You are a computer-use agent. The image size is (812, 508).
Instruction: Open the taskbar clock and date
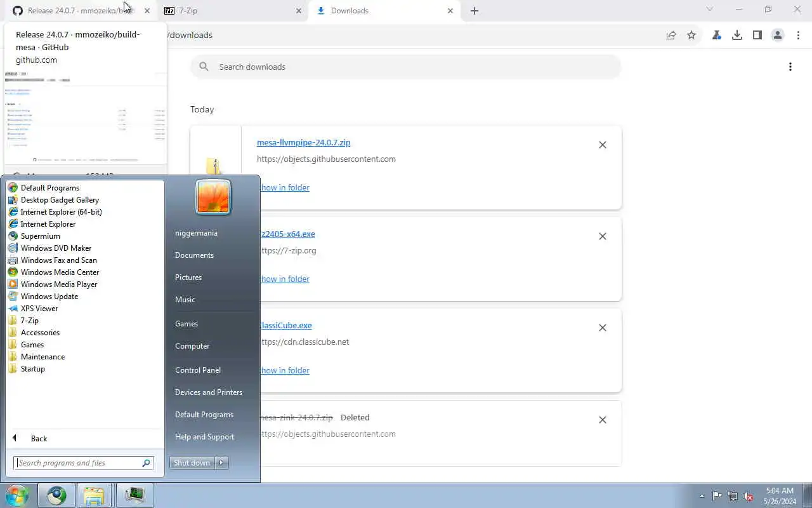780,496
